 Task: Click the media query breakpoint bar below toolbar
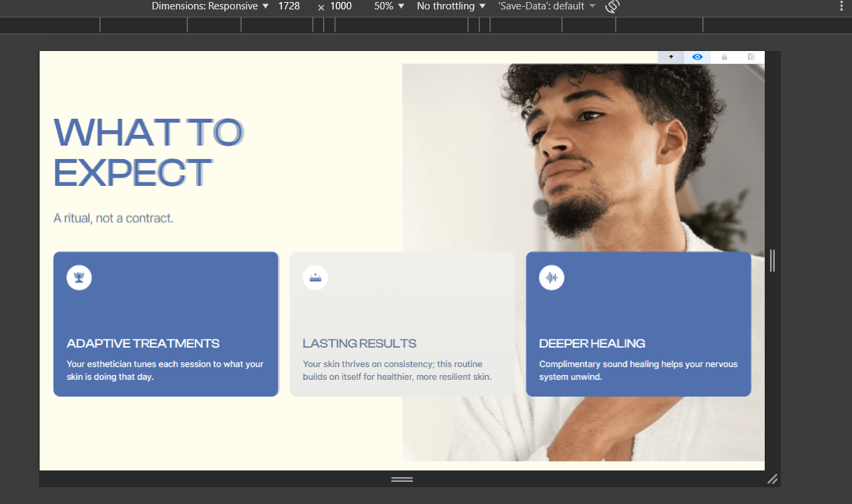[x=426, y=25]
